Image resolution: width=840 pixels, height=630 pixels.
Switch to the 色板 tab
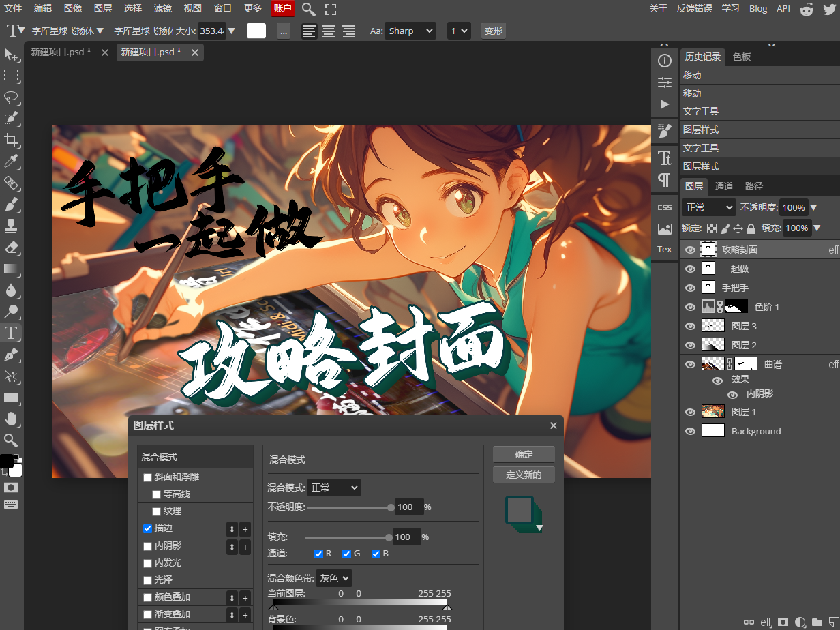742,57
